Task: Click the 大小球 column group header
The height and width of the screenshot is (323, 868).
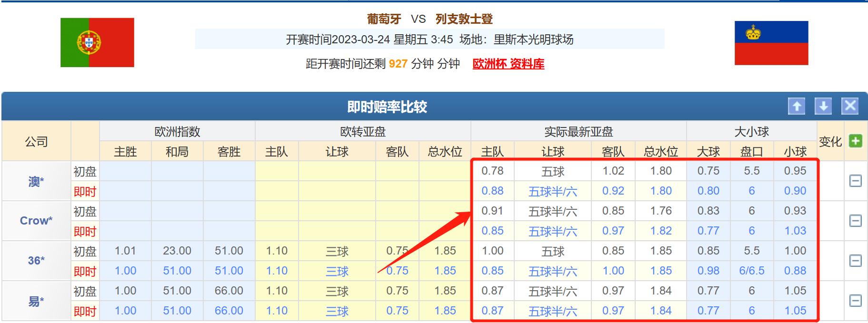Action: point(751,132)
